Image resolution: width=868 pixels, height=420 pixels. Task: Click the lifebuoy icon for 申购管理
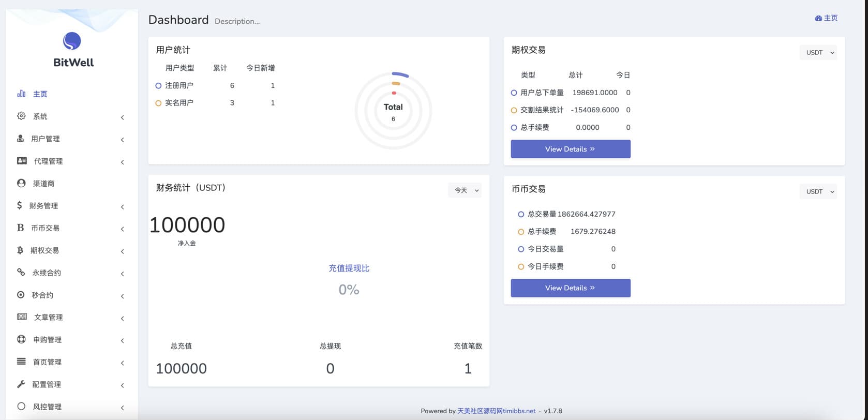click(21, 339)
